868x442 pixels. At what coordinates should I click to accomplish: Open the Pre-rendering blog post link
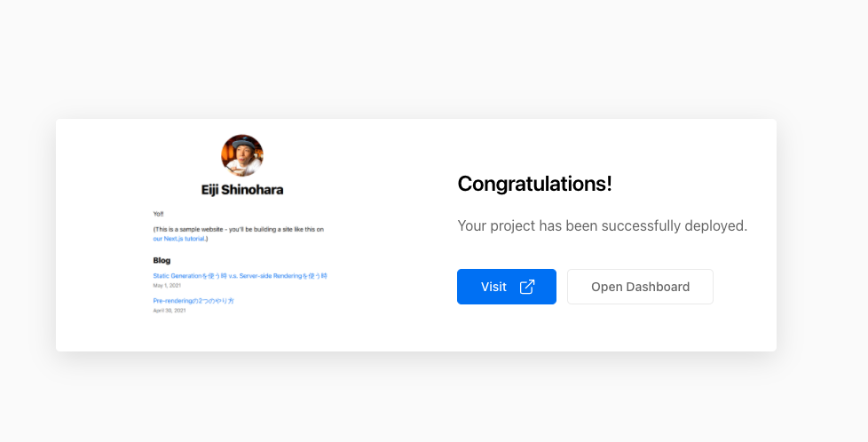pyautogui.click(x=193, y=301)
